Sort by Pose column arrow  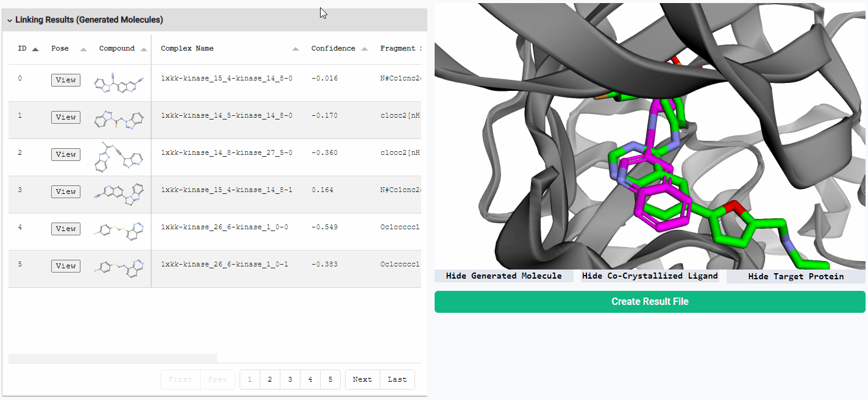84,49
